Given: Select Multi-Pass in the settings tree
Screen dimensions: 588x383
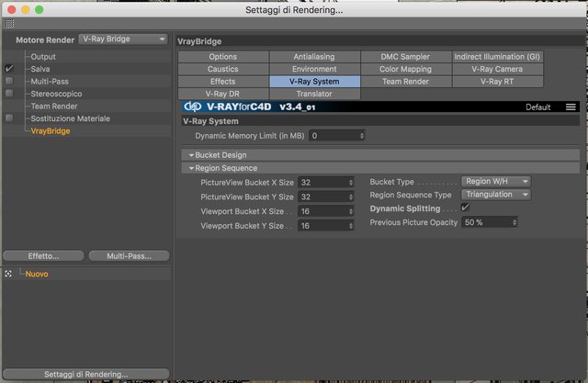Looking at the screenshot, I should [x=50, y=82].
